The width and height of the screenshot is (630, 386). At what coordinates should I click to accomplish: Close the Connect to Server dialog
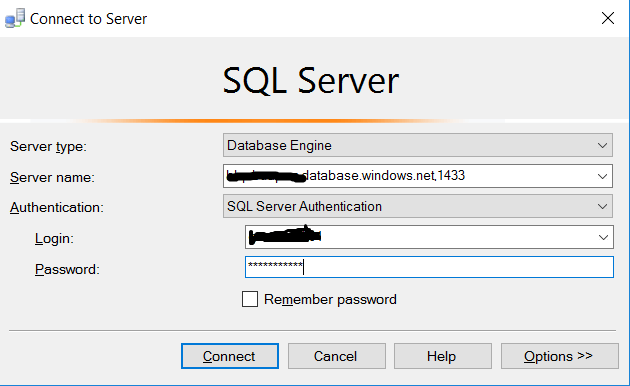click(x=608, y=18)
